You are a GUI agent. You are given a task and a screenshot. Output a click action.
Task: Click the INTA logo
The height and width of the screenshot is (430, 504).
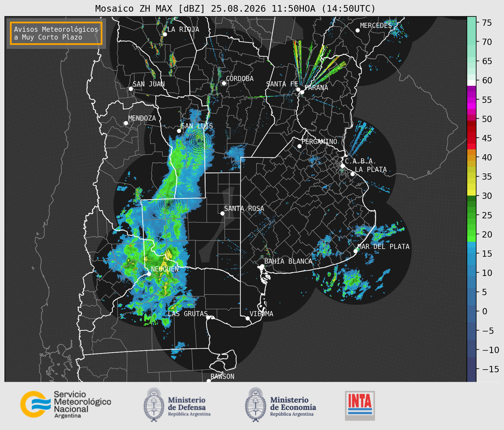pos(360,405)
